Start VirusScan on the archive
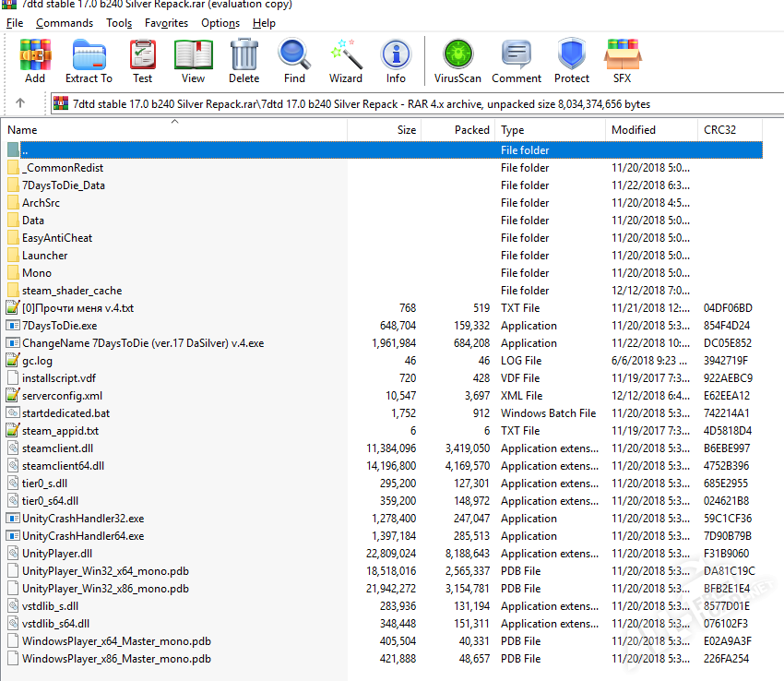The image size is (784, 681). click(457, 61)
